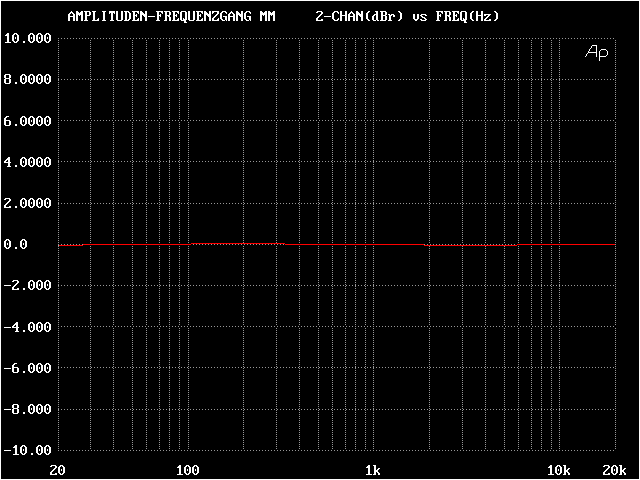
Task: Select the 100 Hz x-axis label
Action: click(x=186, y=470)
